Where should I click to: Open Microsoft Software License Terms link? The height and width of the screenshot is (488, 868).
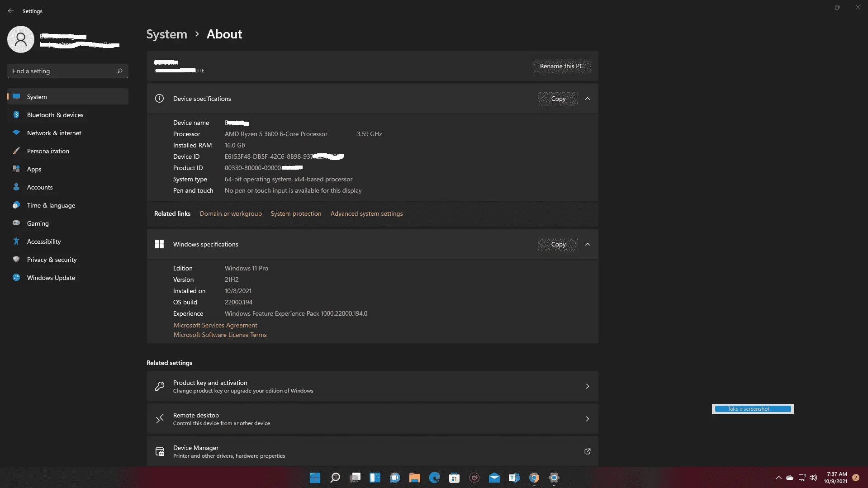[x=220, y=335]
